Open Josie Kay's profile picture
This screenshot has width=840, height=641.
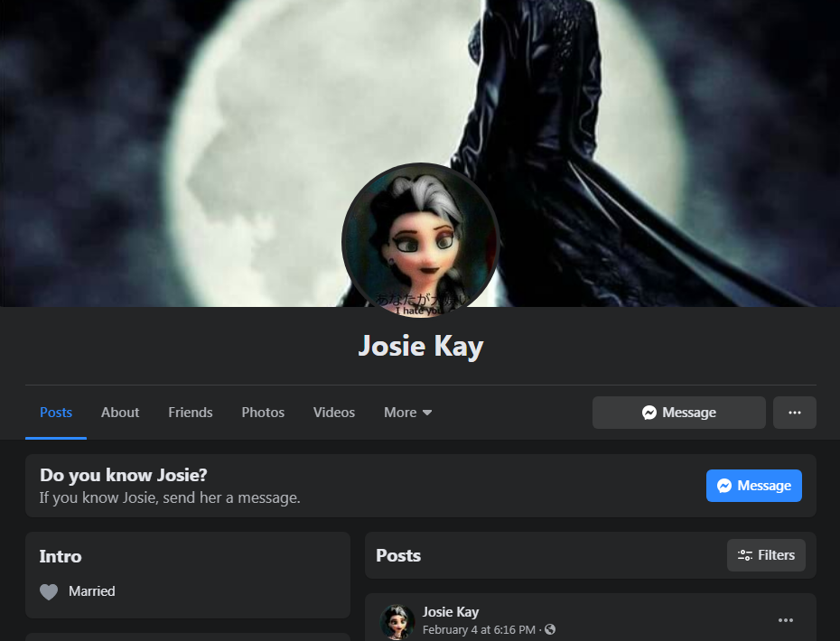[x=421, y=240]
